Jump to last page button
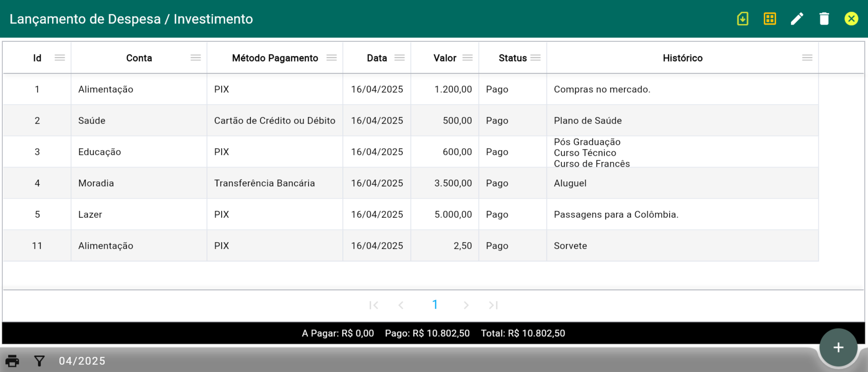Image resolution: width=868 pixels, height=372 pixels. point(493,305)
